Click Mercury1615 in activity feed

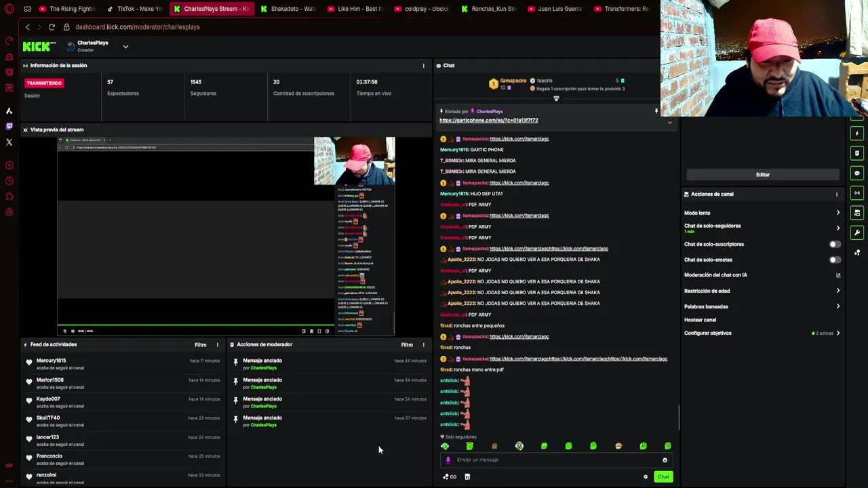coord(52,361)
